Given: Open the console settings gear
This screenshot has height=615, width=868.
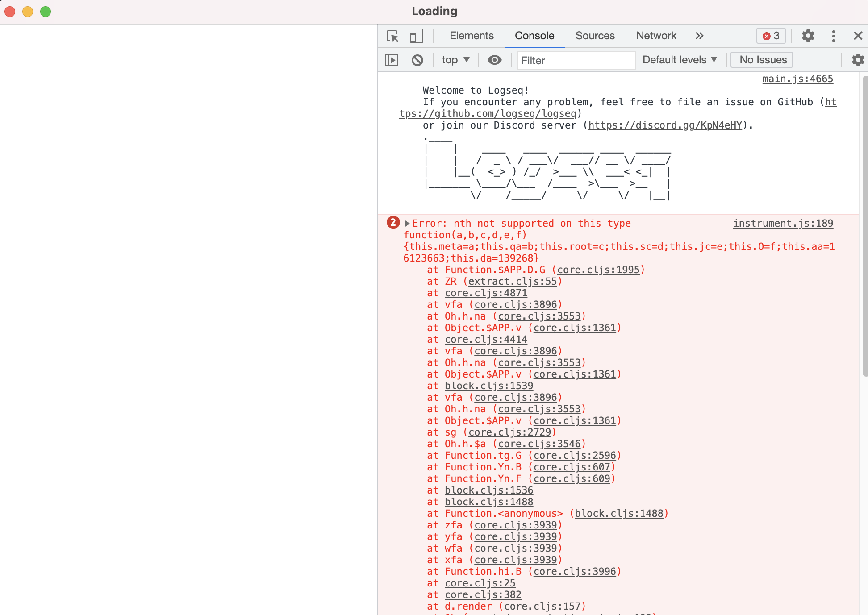Looking at the screenshot, I should point(857,60).
